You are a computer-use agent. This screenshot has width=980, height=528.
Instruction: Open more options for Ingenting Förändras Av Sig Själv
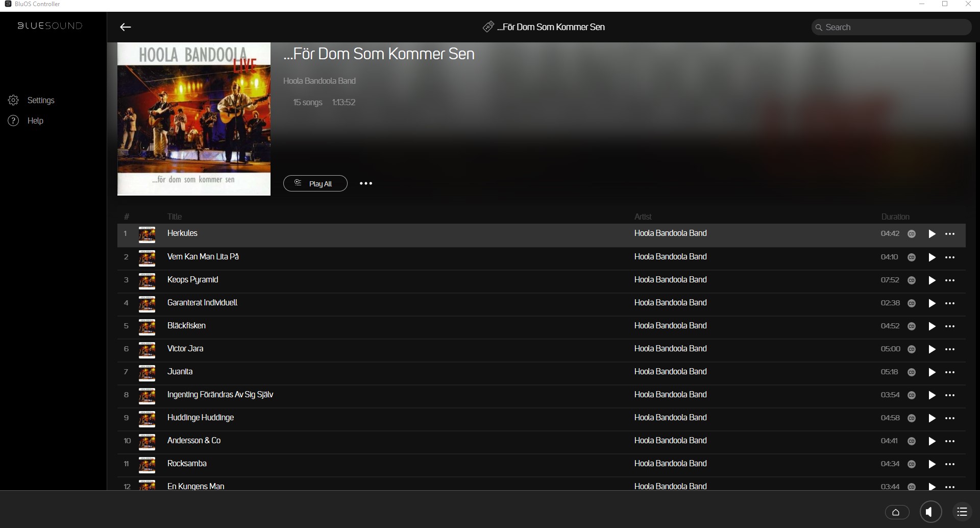click(x=950, y=395)
